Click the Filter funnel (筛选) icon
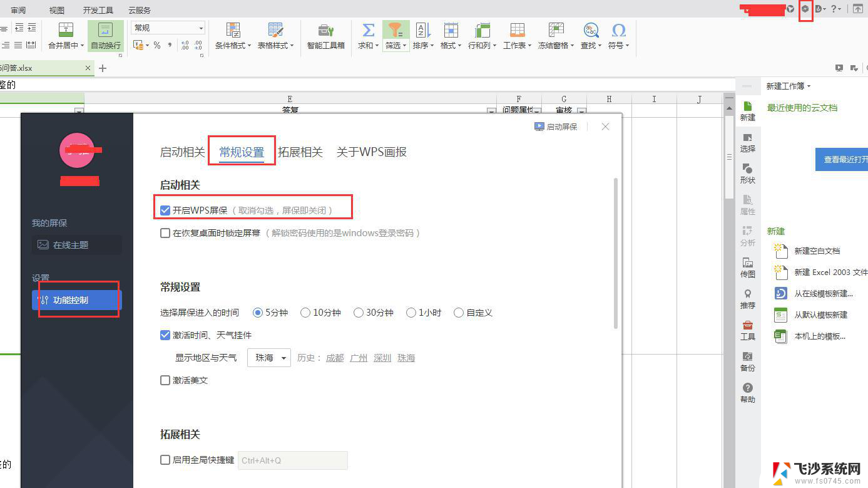 (x=395, y=30)
